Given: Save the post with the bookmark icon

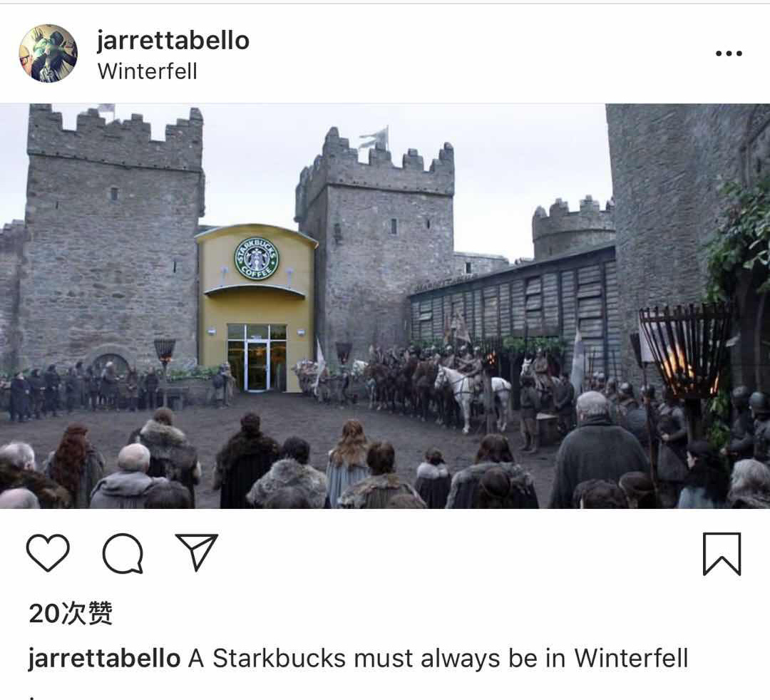Looking at the screenshot, I should point(722,554).
